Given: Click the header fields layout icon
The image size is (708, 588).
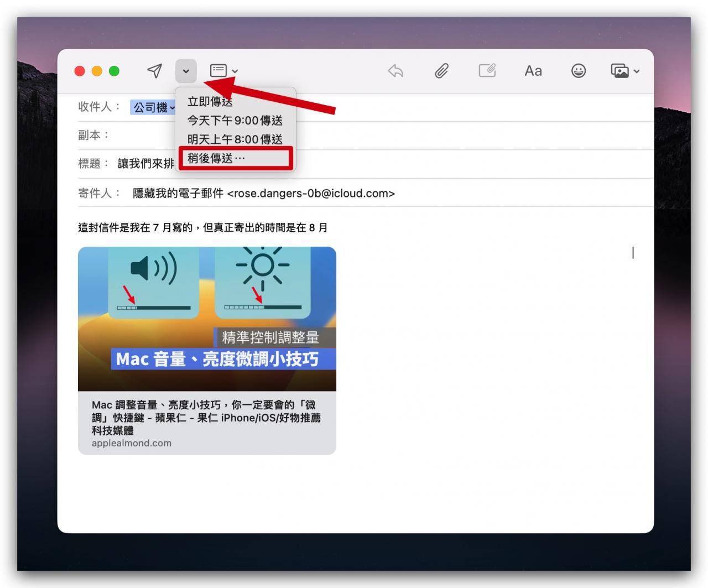Looking at the screenshot, I should click(217, 71).
